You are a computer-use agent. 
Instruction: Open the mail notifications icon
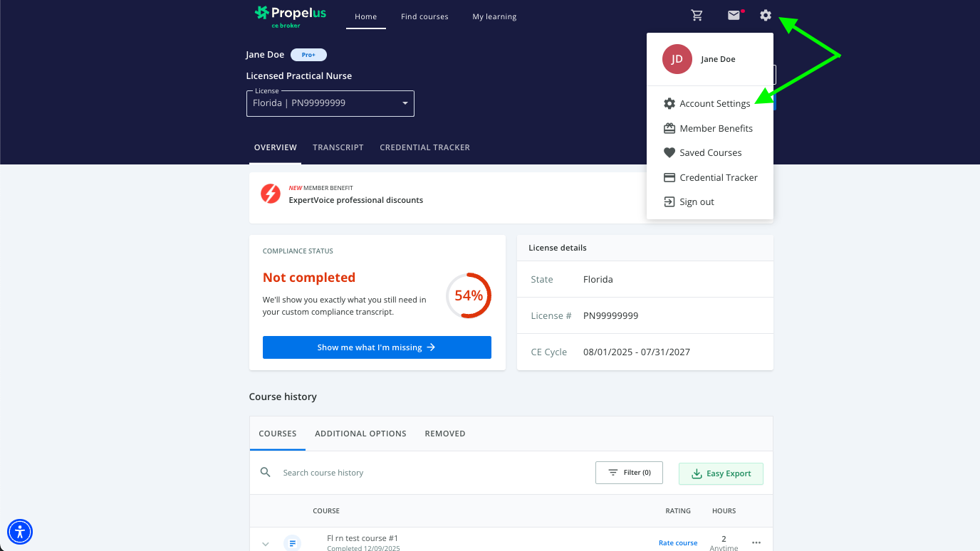coord(734,16)
